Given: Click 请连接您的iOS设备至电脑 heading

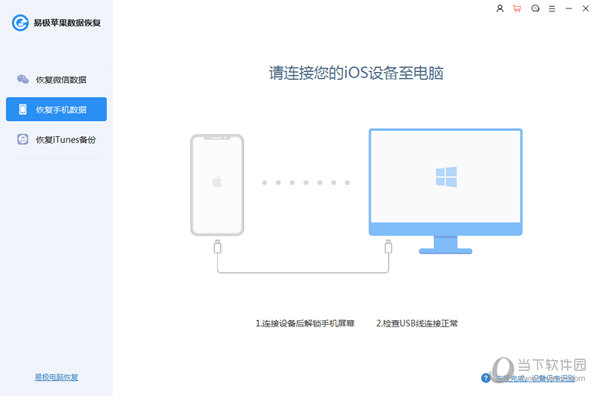Looking at the screenshot, I should 356,73.
